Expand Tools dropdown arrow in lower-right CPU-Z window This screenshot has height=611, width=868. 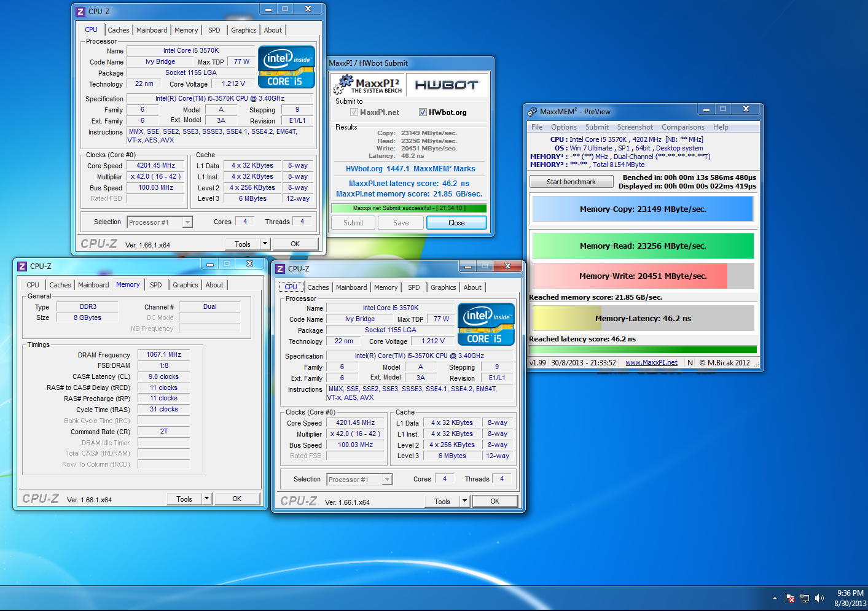(x=464, y=501)
